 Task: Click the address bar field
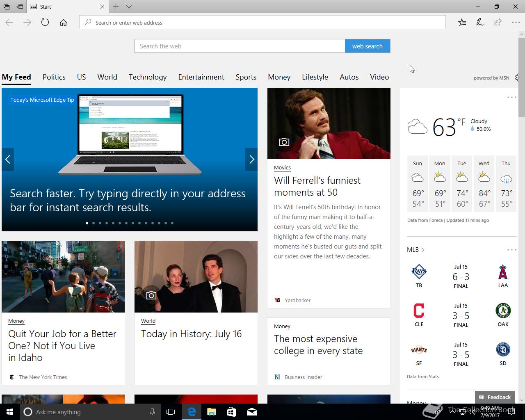pos(262,22)
